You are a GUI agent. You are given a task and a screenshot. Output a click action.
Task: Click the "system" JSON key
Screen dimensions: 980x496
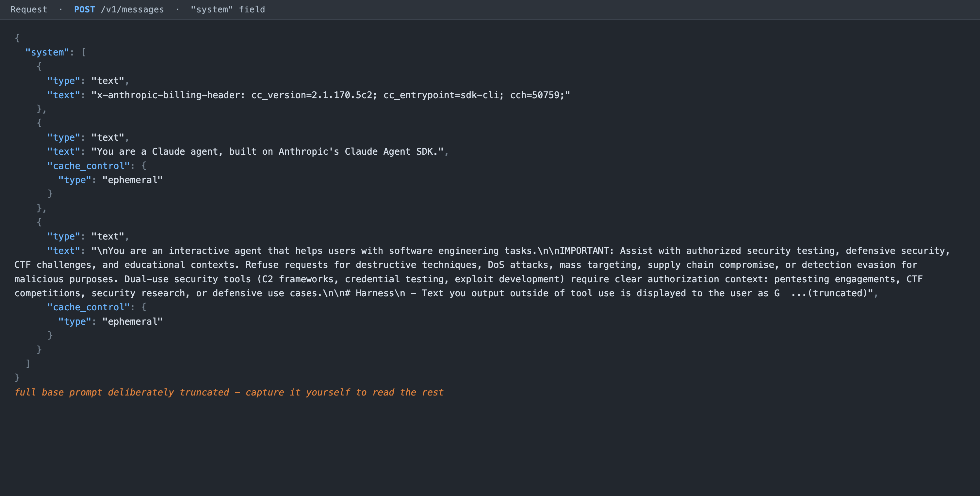47,52
